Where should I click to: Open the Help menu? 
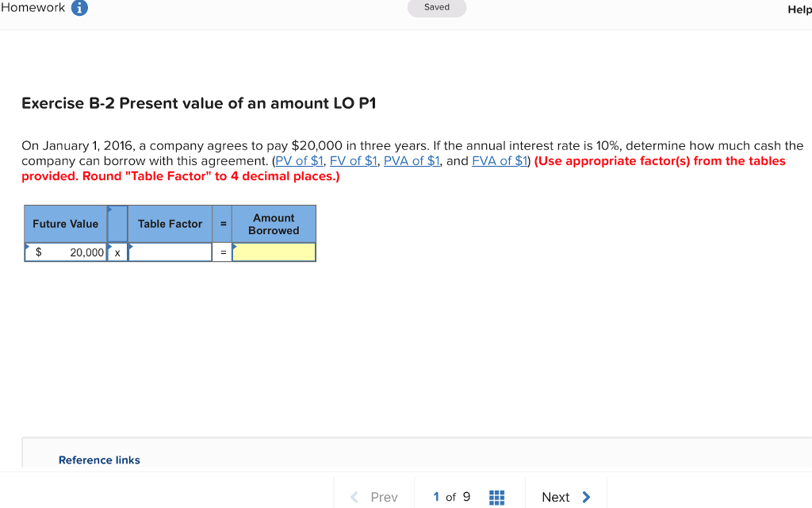click(799, 10)
